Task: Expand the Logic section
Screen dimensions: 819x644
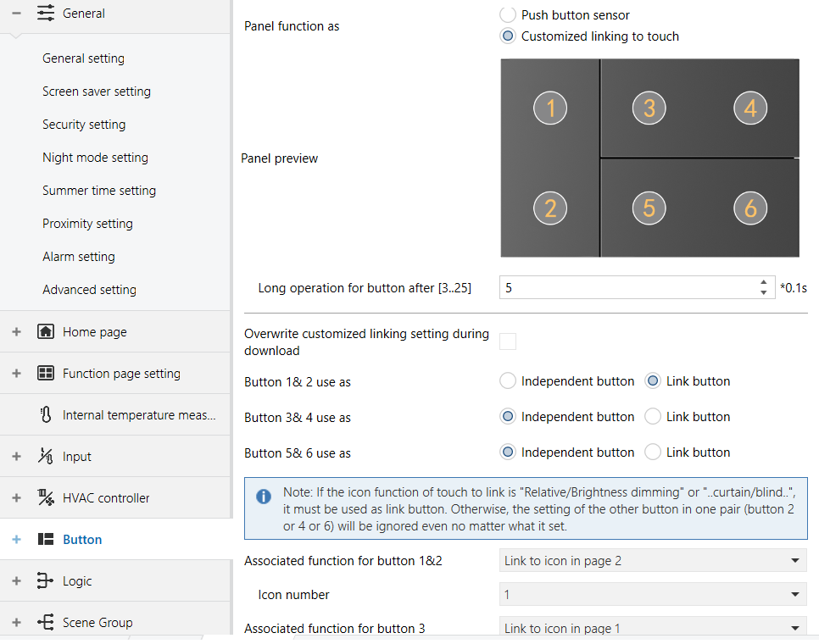Action: coord(16,580)
